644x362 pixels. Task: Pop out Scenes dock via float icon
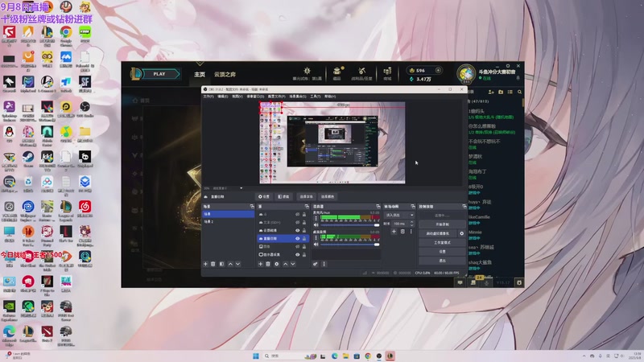pyautogui.click(x=252, y=207)
